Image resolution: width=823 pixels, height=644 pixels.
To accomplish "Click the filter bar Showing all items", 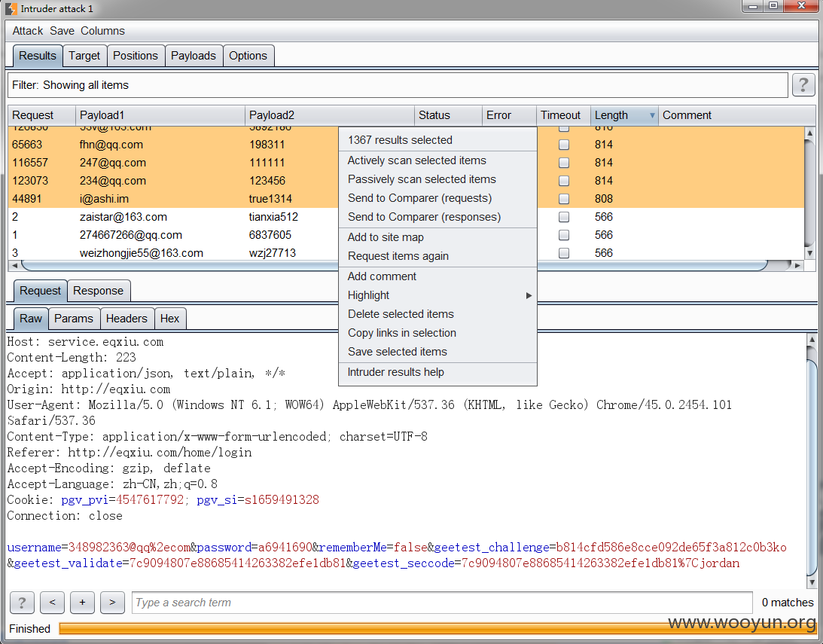I will click(398, 85).
